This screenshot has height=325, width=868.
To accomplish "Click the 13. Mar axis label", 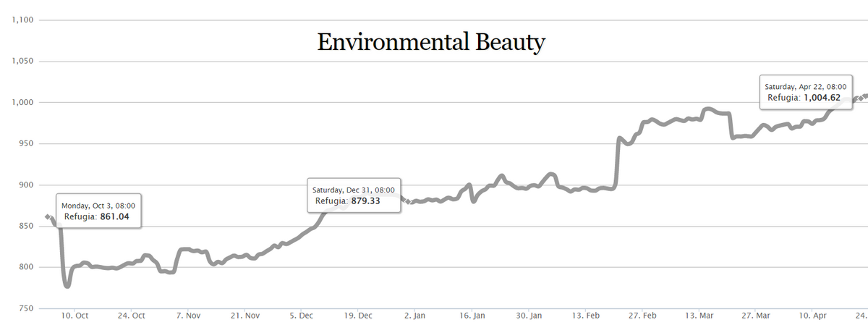I will point(699,316).
